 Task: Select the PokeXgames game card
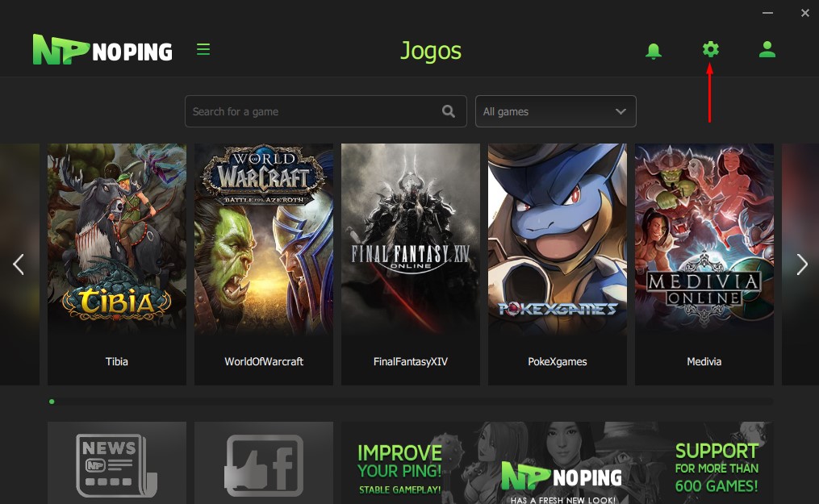pos(558,264)
